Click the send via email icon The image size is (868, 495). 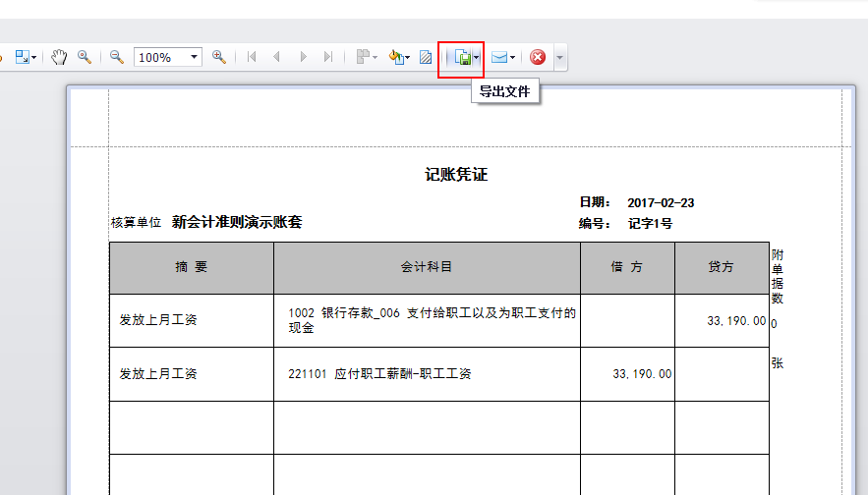pyautogui.click(x=499, y=58)
